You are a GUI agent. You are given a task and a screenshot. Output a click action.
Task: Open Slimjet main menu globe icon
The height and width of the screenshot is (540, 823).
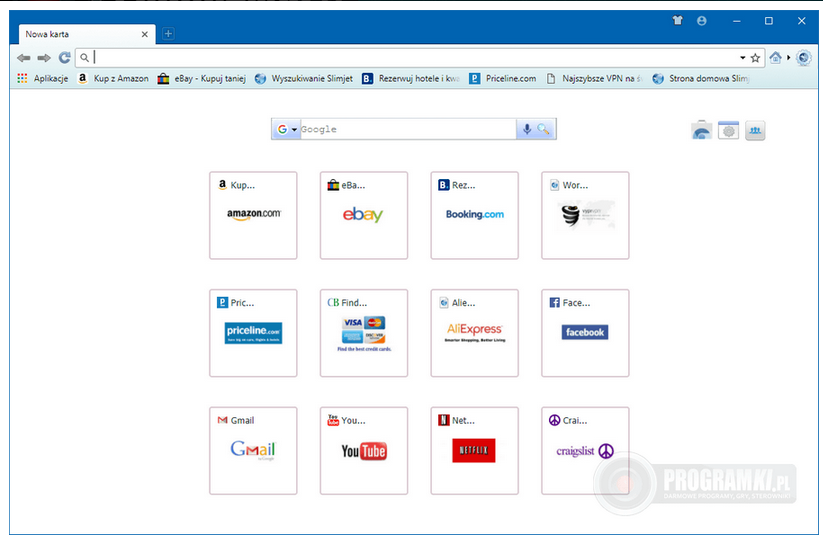point(804,57)
